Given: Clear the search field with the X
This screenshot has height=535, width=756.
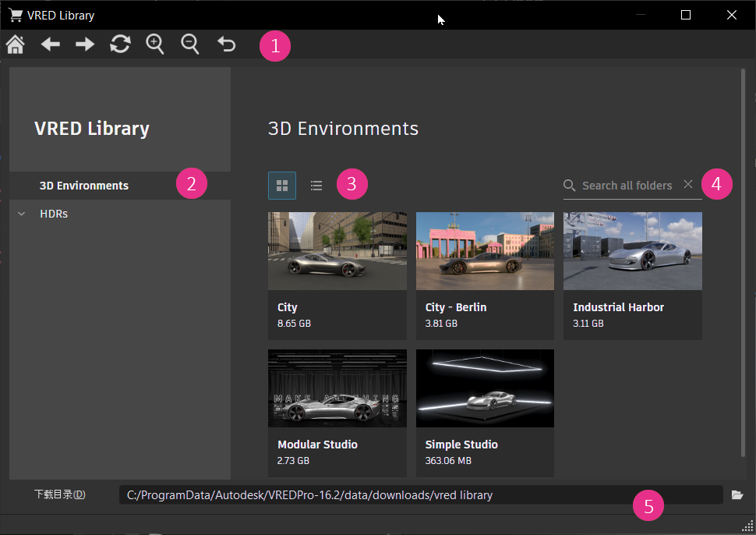Looking at the screenshot, I should point(688,184).
